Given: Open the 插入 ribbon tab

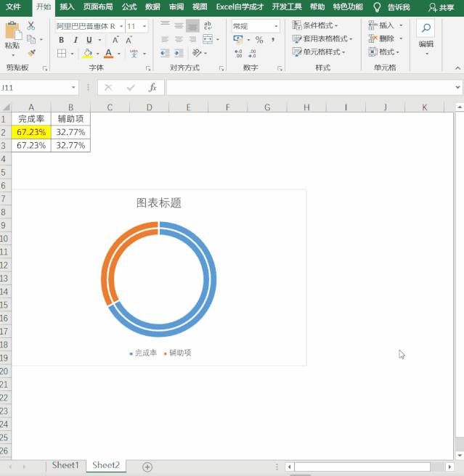Looking at the screenshot, I should tap(67, 7).
